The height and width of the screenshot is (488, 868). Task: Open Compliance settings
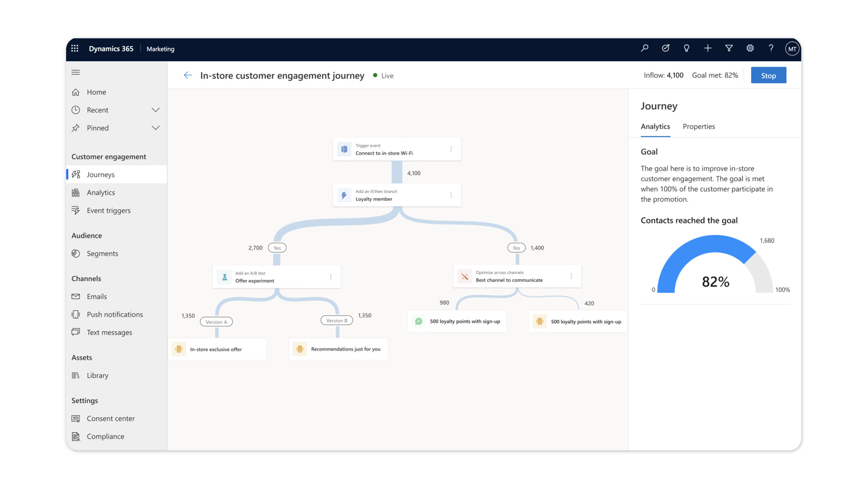105,436
